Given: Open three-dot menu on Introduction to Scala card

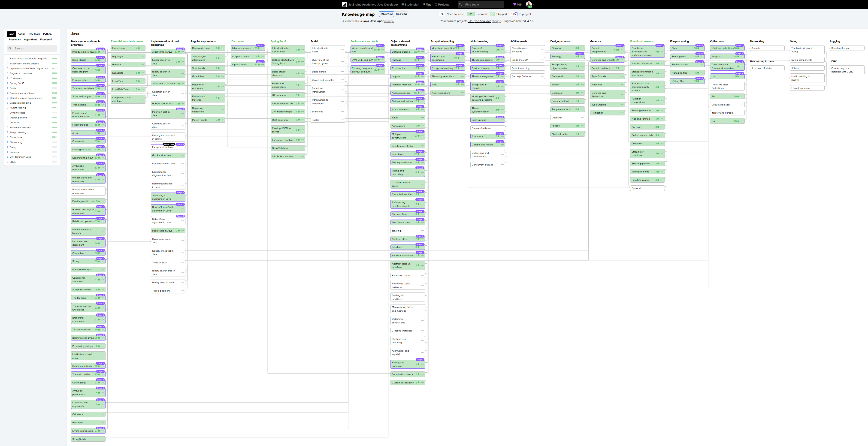Looking at the screenshot, I should pyautogui.click(x=343, y=50).
